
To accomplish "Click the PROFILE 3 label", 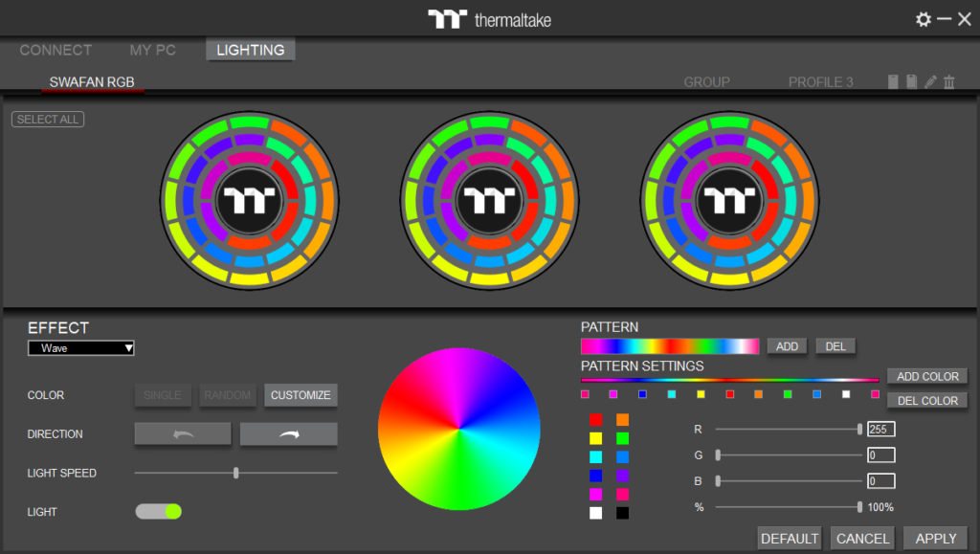I will 820,82.
